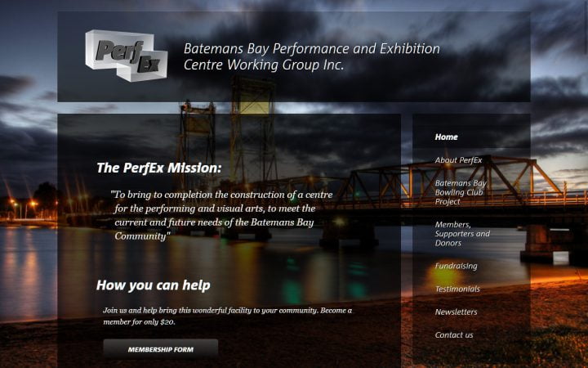The height and width of the screenshot is (368, 588).
Task: View the Testimonials page
Action: [457, 289]
